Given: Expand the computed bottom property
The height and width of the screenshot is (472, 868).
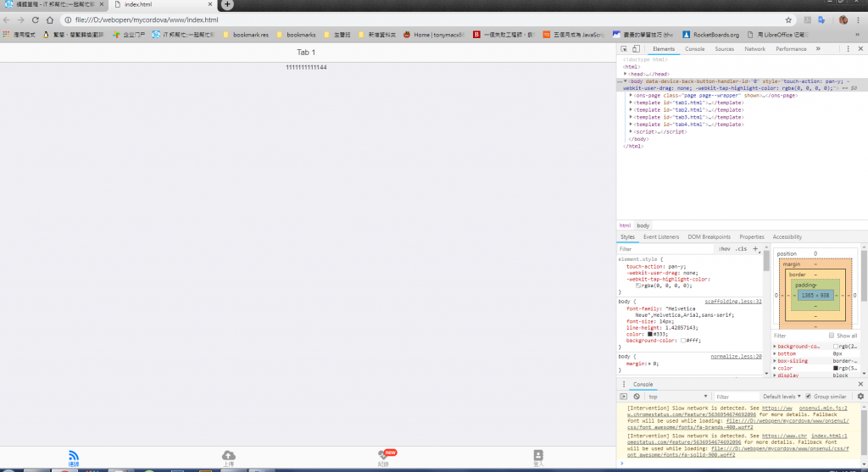Looking at the screenshot, I should pyautogui.click(x=775, y=353).
